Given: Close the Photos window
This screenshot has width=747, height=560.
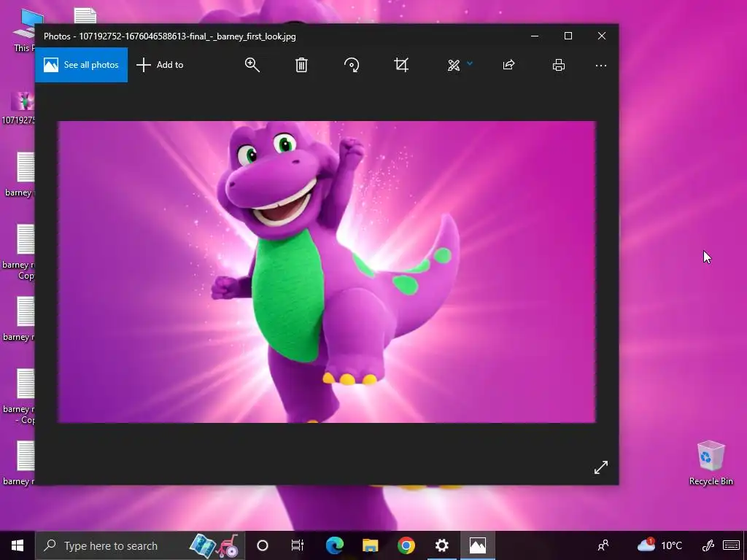Looking at the screenshot, I should 602,36.
